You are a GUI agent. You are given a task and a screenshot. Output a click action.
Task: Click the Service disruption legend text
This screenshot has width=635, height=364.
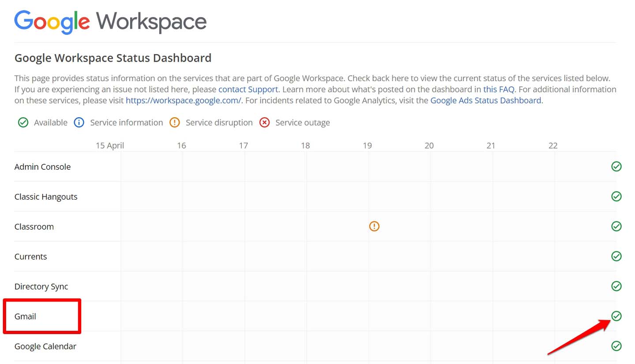tap(219, 123)
